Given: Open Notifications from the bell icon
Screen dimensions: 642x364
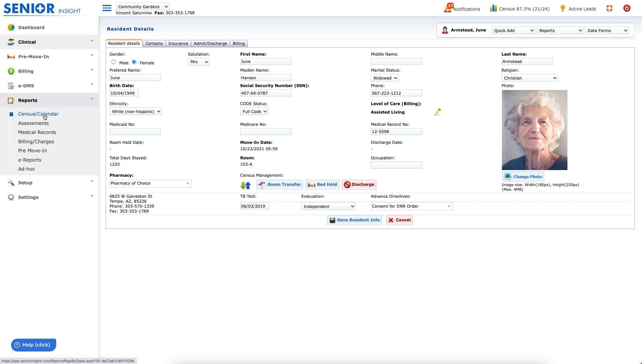Looking at the screenshot, I should click(x=448, y=8).
